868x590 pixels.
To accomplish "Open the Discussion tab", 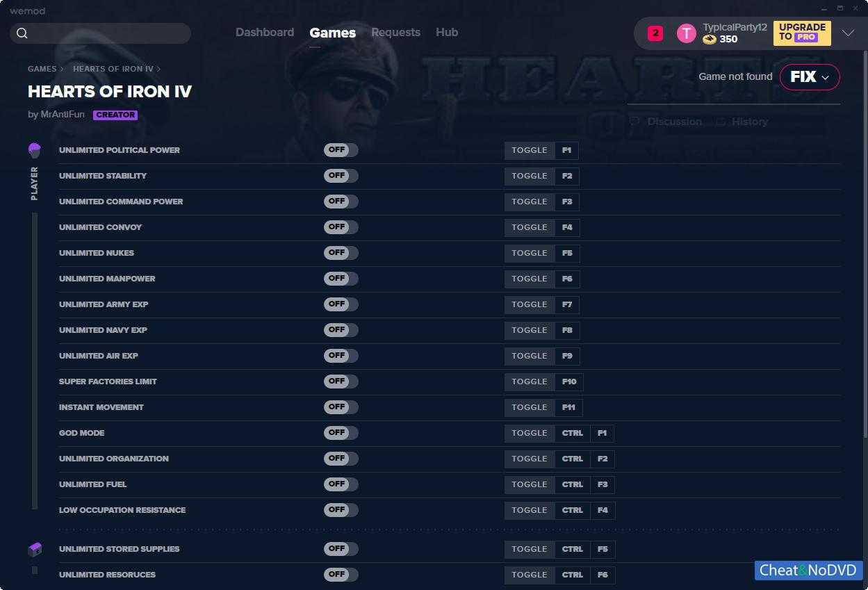I will (674, 122).
